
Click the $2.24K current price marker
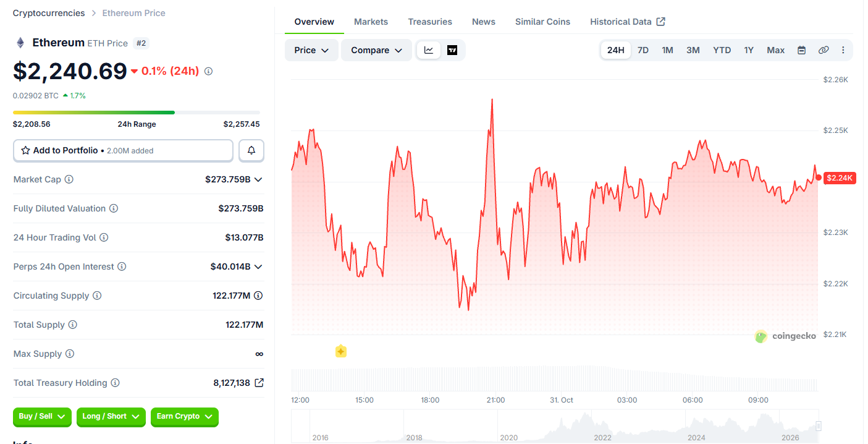coord(840,178)
